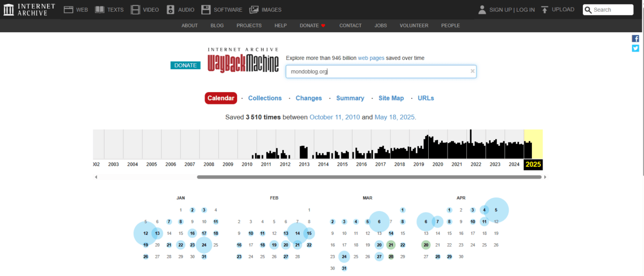The height and width of the screenshot is (276, 644).
Task: Open the 'web pages' link
Action: tap(371, 57)
